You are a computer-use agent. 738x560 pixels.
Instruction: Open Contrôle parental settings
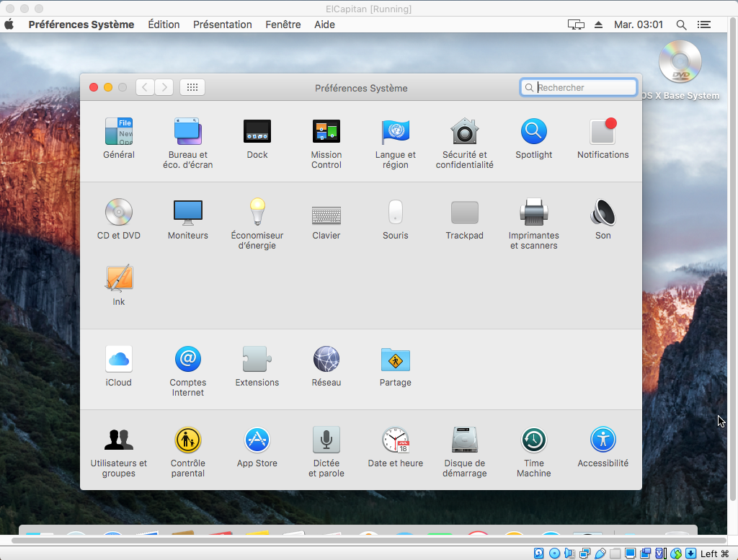[188, 452]
